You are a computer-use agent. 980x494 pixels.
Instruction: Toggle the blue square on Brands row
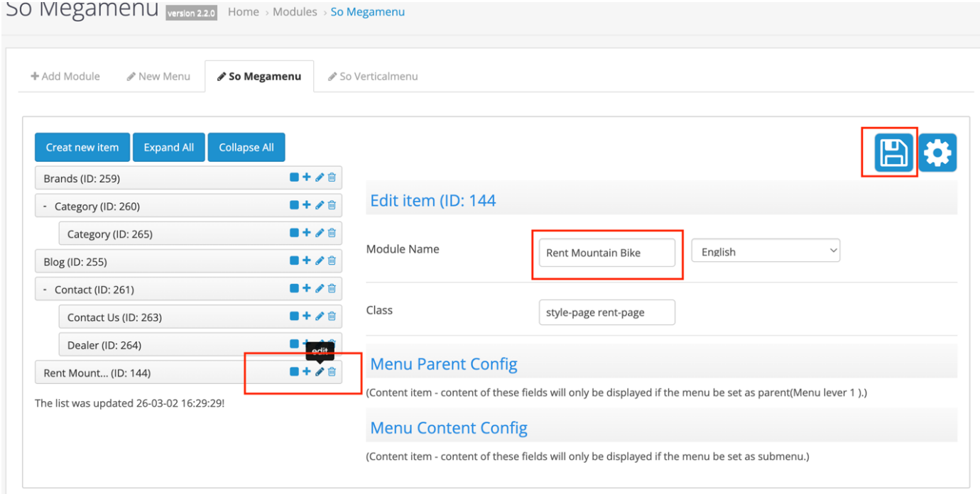[294, 177]
